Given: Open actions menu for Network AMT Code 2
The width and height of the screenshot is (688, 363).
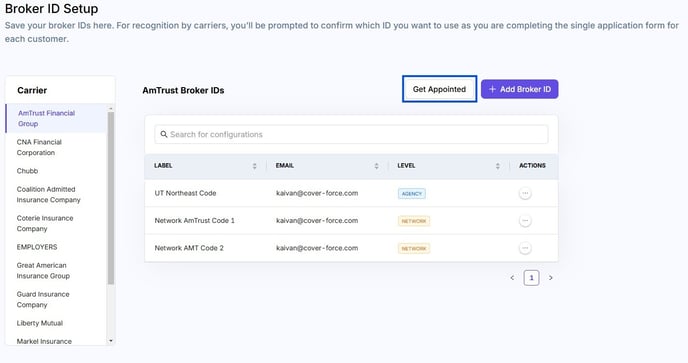Looking at the screenshot, I should tap(525, 248).
